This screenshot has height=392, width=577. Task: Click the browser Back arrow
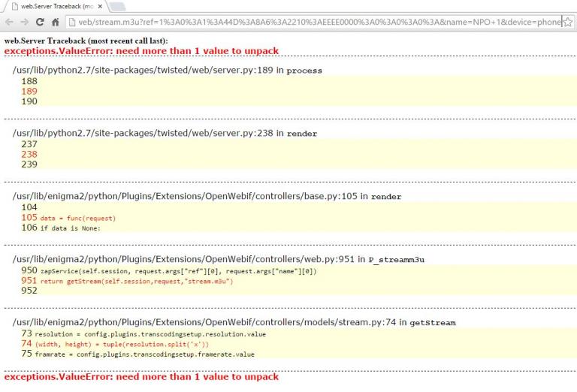pos(8,22)
